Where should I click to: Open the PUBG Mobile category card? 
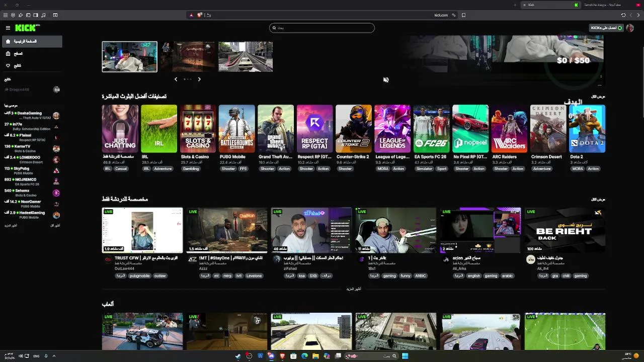click(x=237, y=129)
